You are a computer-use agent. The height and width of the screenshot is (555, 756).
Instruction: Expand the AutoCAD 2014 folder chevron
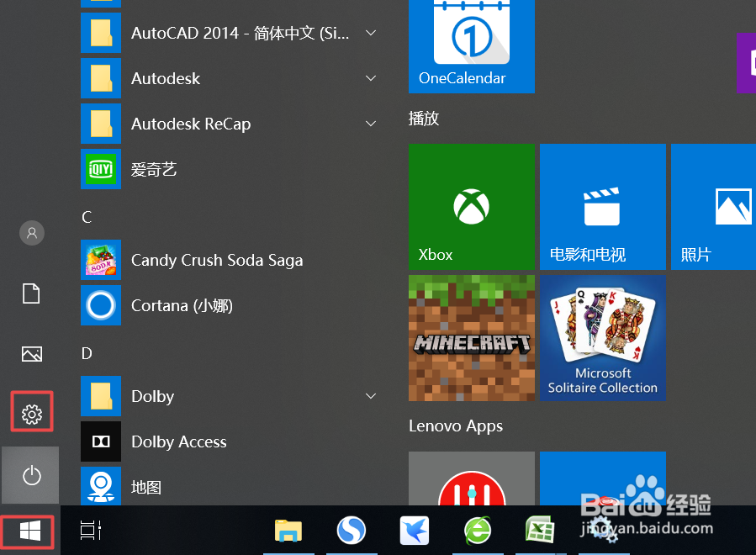click(371, 33)
